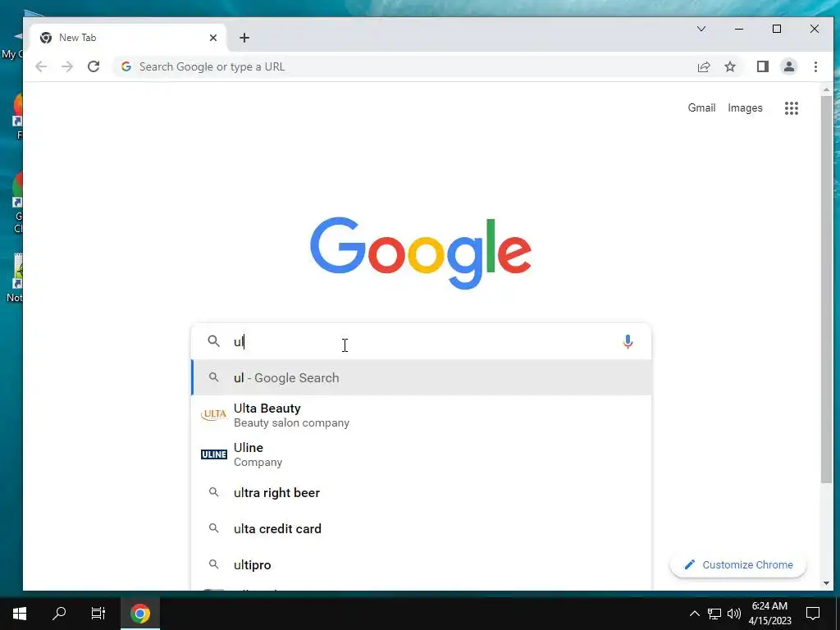840x630 pixels.
Task: Choose 'ulta credit card' suggestion
Action: (421, 529)
